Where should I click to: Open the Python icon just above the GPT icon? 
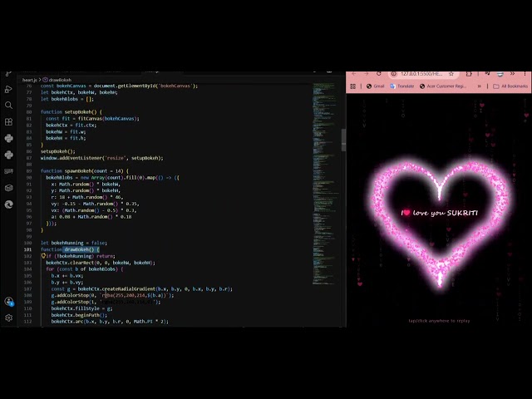tap(8, 155)
